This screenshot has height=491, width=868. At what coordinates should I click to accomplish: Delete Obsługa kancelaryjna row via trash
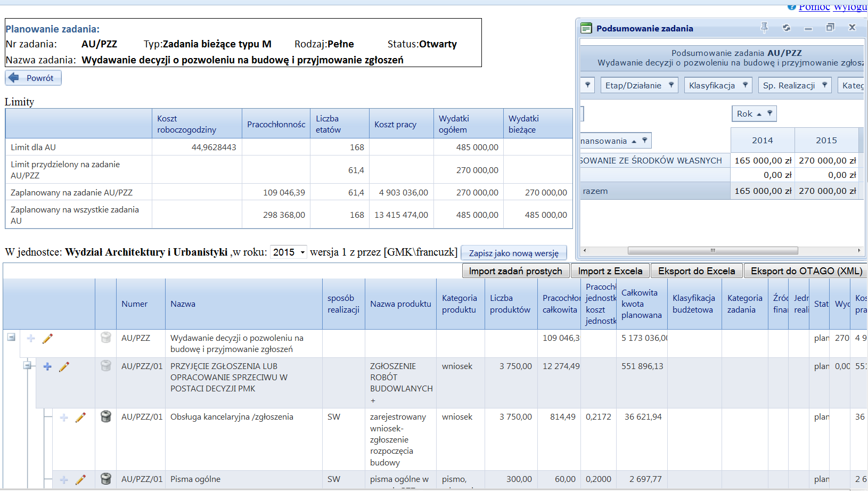tap(106, 416)
